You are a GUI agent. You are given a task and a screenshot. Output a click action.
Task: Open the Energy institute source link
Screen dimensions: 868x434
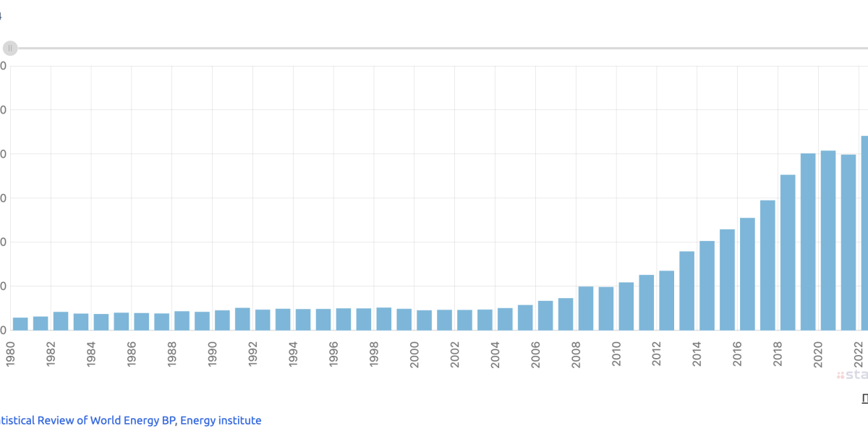pyautogui.click(x=221, y=420)
